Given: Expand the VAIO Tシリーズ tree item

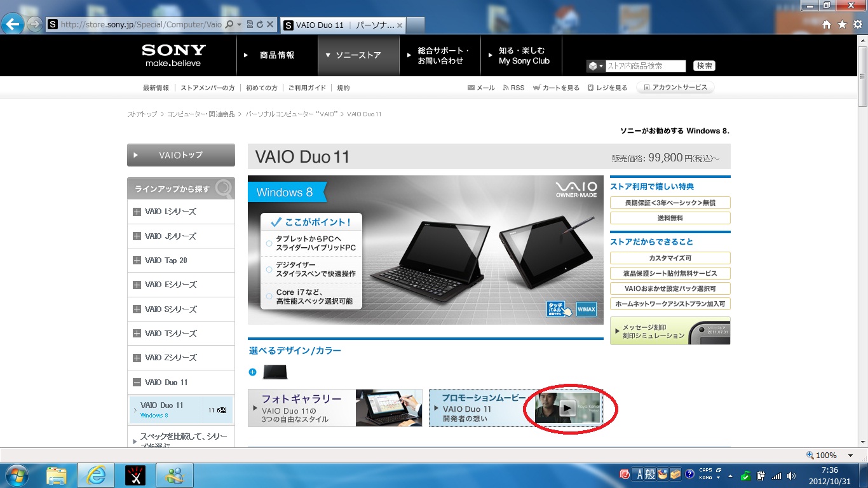Looking at the screenshot, I should 137,334.
